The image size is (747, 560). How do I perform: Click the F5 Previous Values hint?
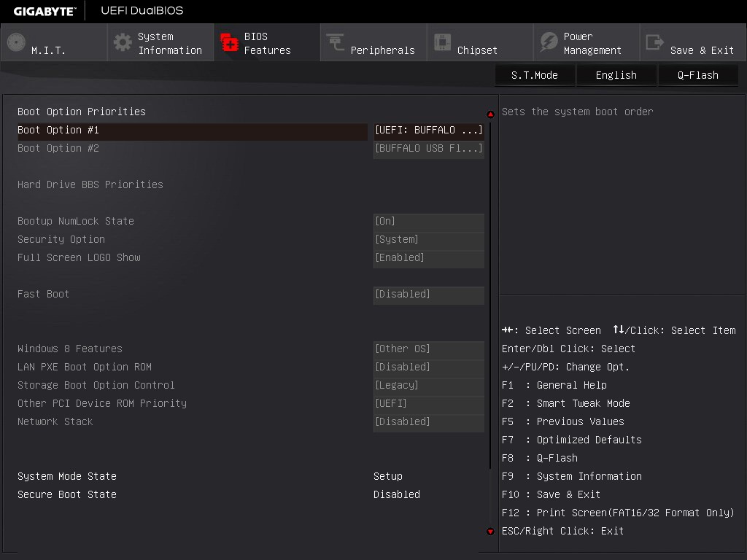pyautogui.click(x=563, y=422)
